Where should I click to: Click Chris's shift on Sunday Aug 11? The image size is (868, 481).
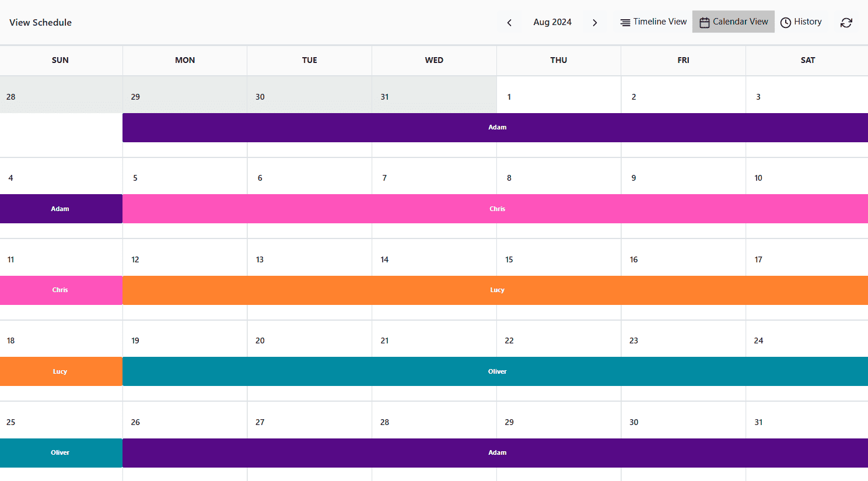(61, 290)
